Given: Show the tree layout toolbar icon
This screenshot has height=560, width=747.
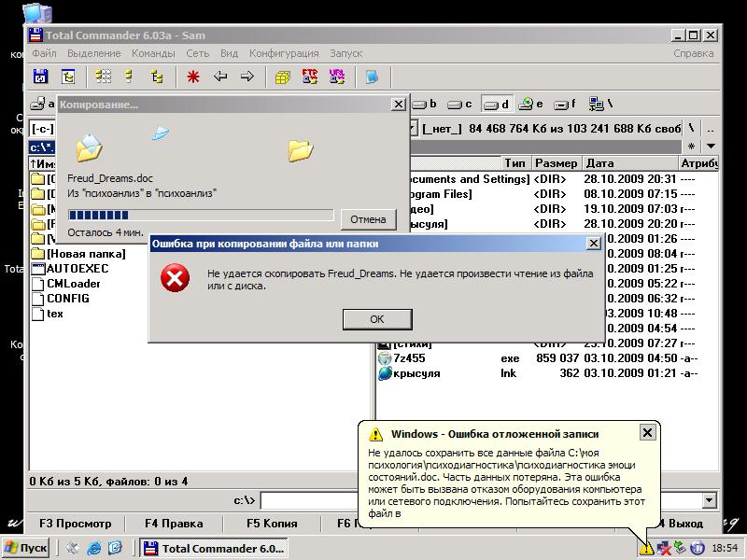Looking at the screenshot, I should 156,77.
